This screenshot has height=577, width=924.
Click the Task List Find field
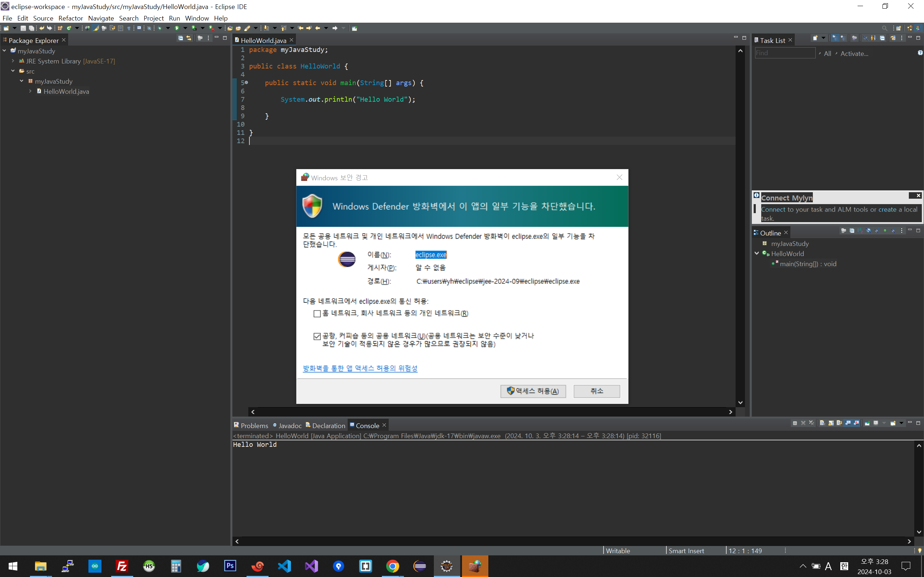click(785, 53)
